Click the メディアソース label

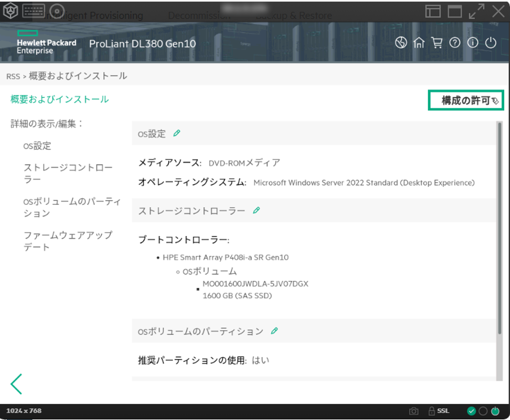point(170,163)
